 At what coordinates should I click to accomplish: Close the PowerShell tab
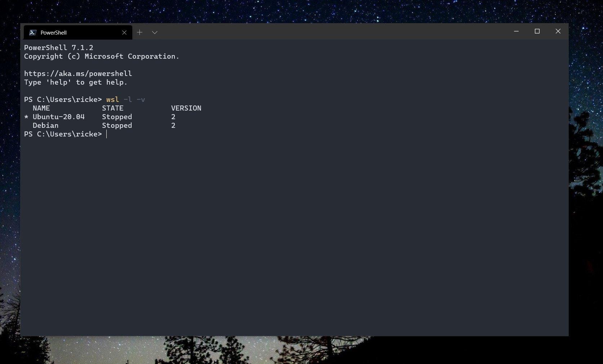[x=124, y=32]
